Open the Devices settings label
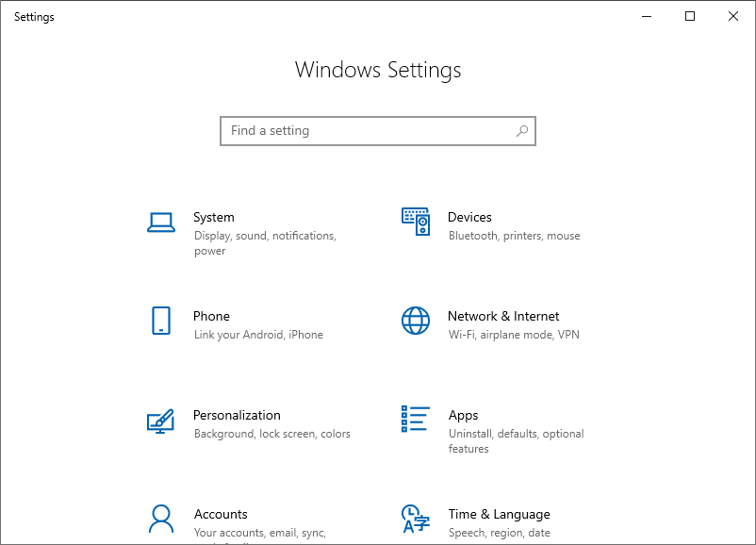This screenshot has width=756, height=545. pos(469,217)
